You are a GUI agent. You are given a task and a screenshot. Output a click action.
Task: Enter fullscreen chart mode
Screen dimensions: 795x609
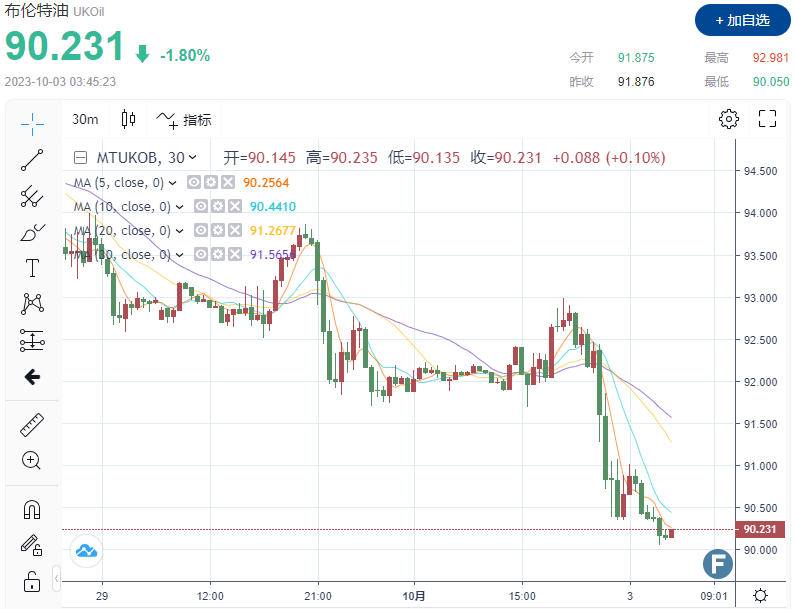767,120
